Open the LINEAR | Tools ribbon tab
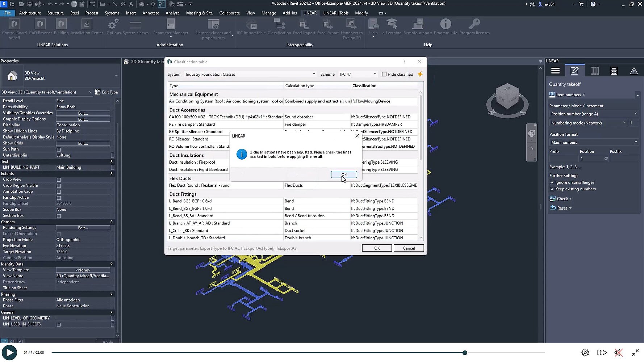Image resolution: width=644 pixels, height=362 pixels. pos(336,13)
